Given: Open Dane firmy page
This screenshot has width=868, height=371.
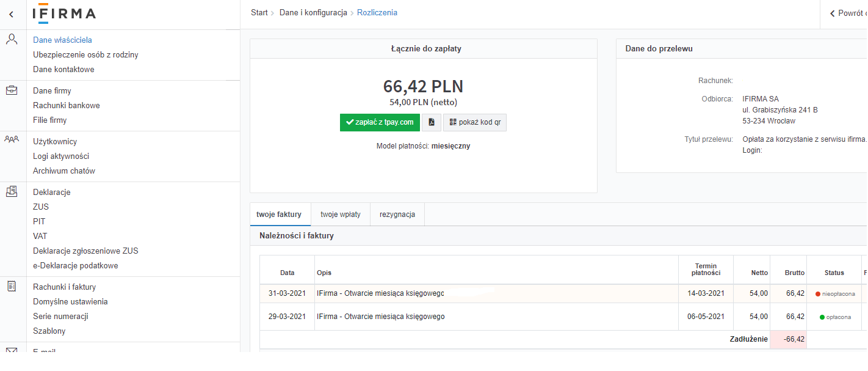Looking at the screenshot, I should click(x=52, y=90).
